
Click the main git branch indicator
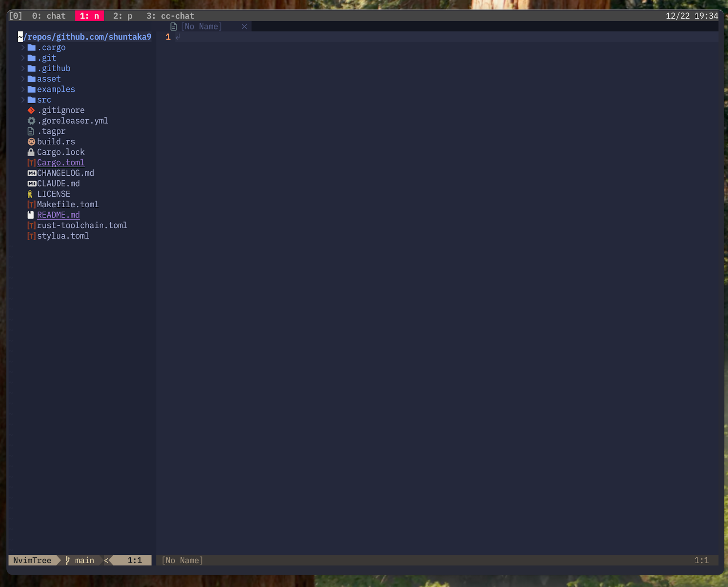click(x=80, y=560)
